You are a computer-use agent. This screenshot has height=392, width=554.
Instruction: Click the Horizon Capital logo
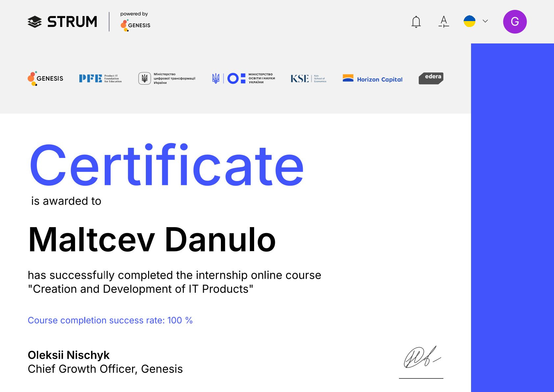372,79
